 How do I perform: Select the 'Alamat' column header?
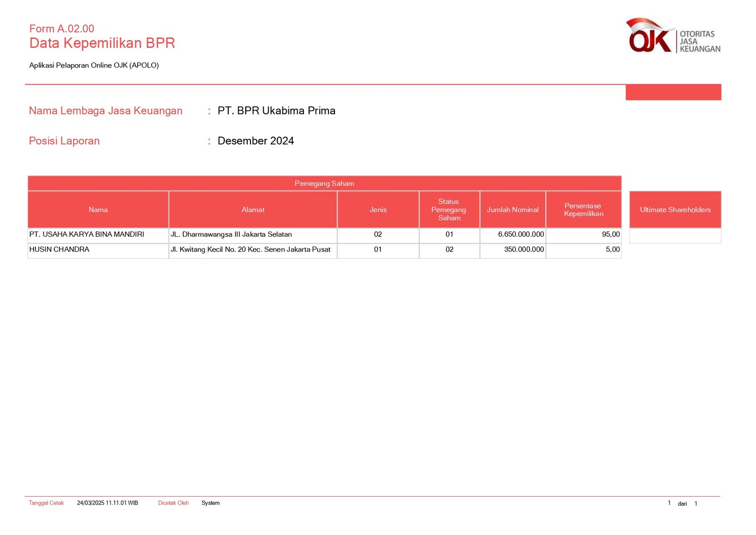253,210
